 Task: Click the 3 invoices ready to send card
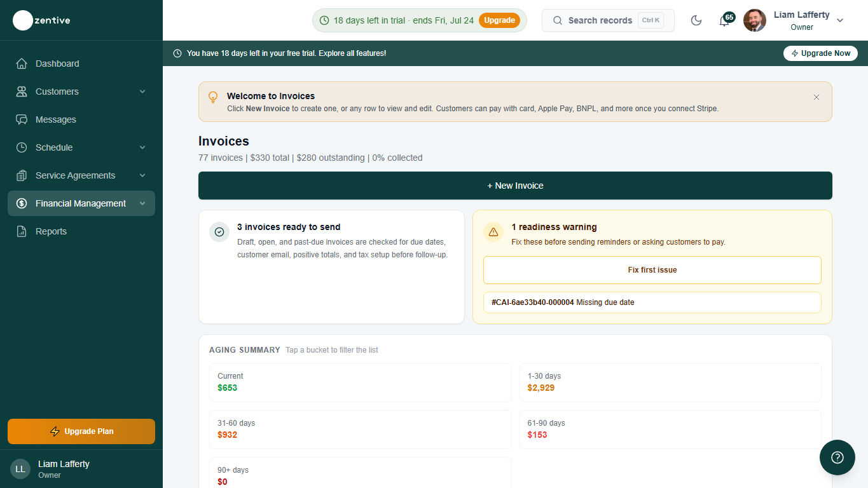(x=331, y=267)
